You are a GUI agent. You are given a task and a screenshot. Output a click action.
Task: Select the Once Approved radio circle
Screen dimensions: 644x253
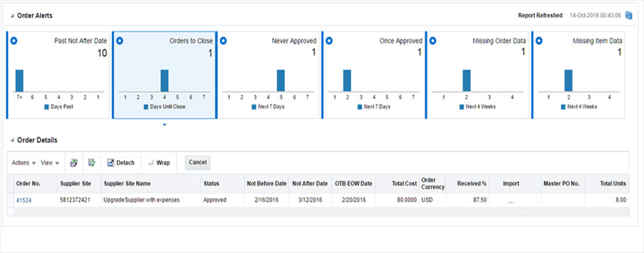point(329,41)
